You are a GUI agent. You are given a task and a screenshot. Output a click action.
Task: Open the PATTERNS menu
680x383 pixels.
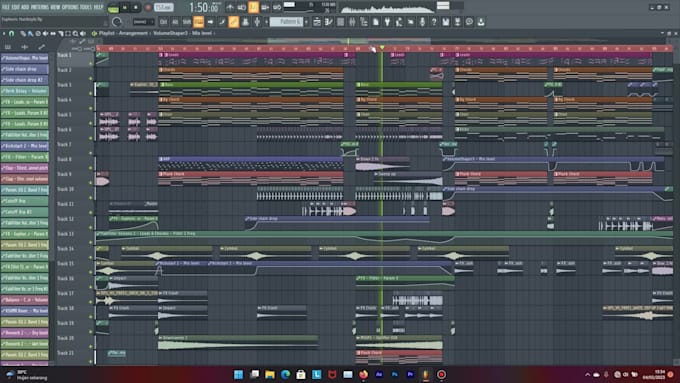click(x=39, y=7)
